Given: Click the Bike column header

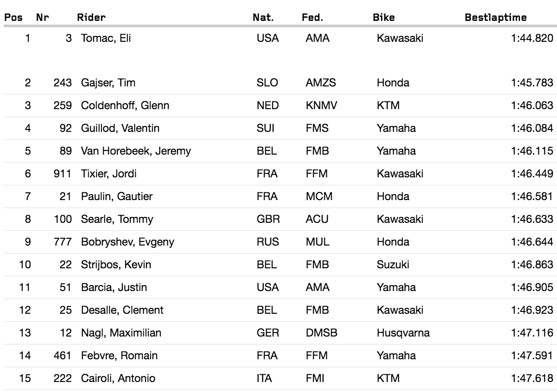Looking at the screenshot, I should 384,18.
